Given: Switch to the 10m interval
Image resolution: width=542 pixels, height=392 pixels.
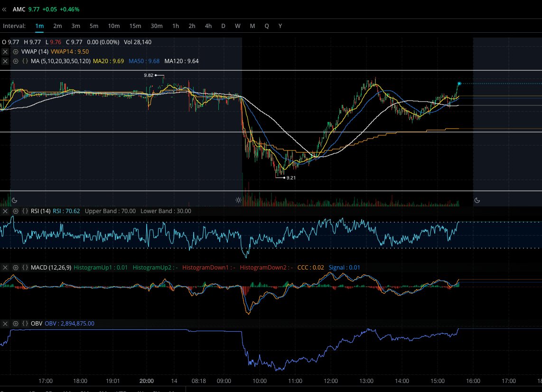Looking at the screenshot, I should point(114,26).
